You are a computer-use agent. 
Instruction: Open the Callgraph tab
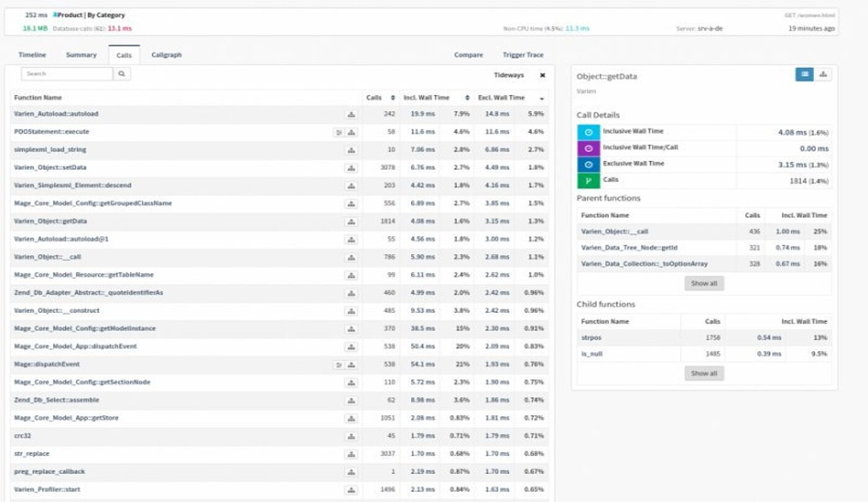[x=167, y=55]
